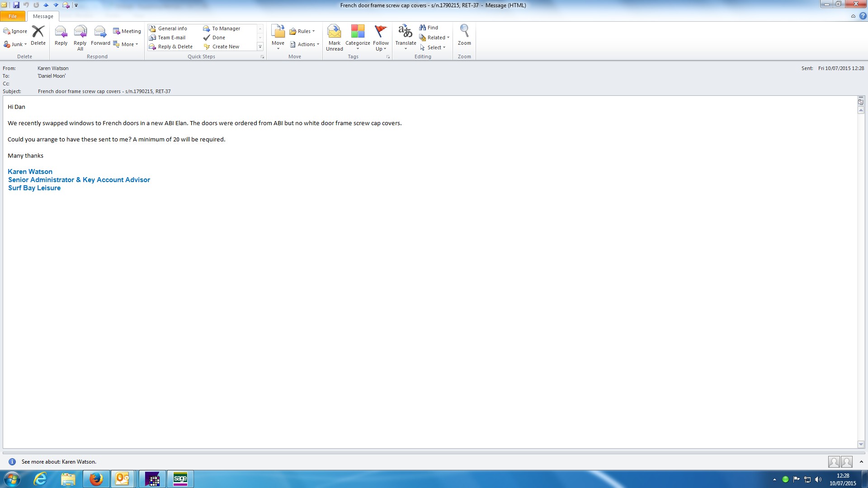Screen dimensions: 868x488
Task: Minimize the ribbon with the caret
Action: click(853, 16)
